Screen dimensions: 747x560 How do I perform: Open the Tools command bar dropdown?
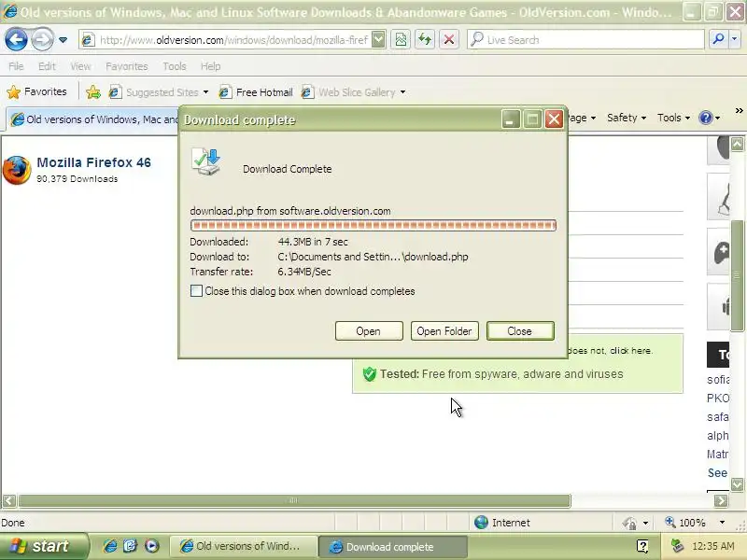point(673,118)
